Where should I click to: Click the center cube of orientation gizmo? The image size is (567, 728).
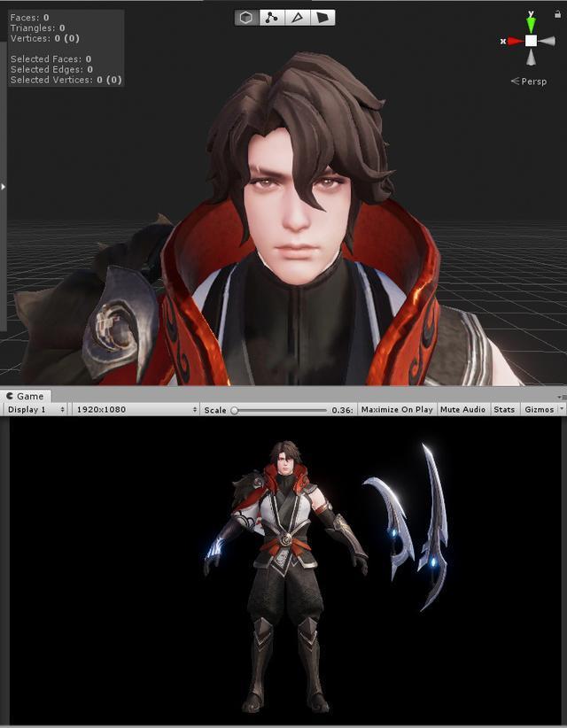point(531,41)
